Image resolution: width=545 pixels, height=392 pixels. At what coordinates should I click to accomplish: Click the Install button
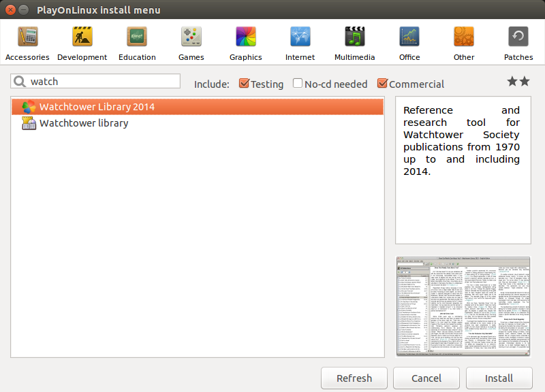(x=499, y=378)
